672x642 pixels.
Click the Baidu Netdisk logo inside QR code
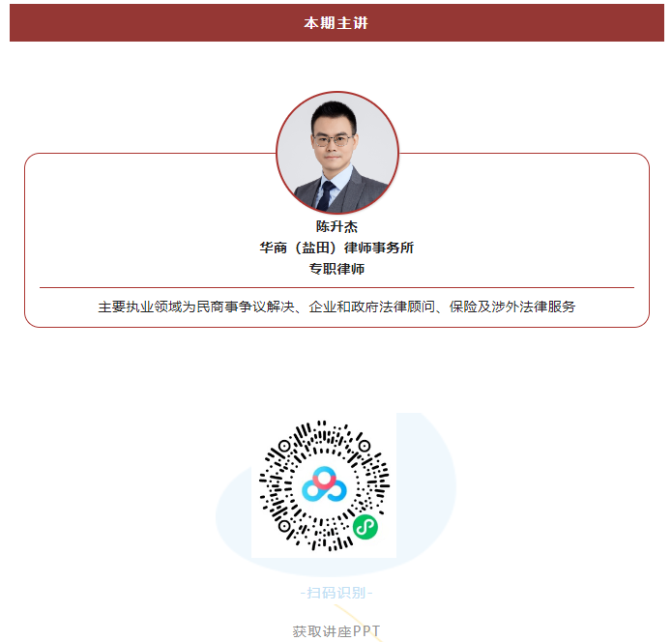[x=324, y=484]
